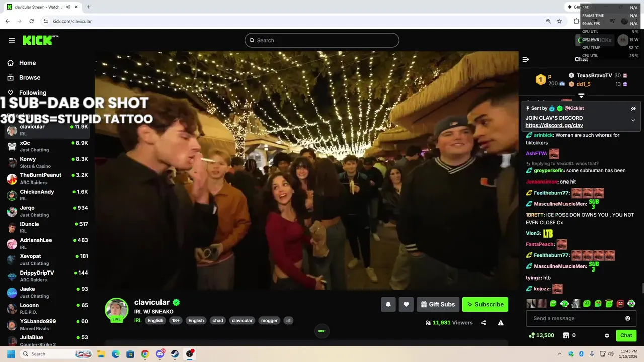
Task: Open Jaeke channel in sidebar
Action: (x=47, y=292)
